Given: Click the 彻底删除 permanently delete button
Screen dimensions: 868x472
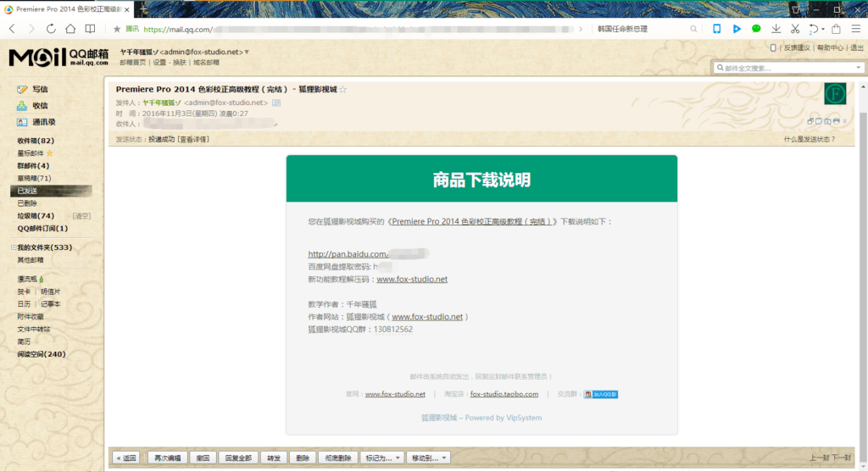Looking at the screenshot, I should click(x=337, y=458).
